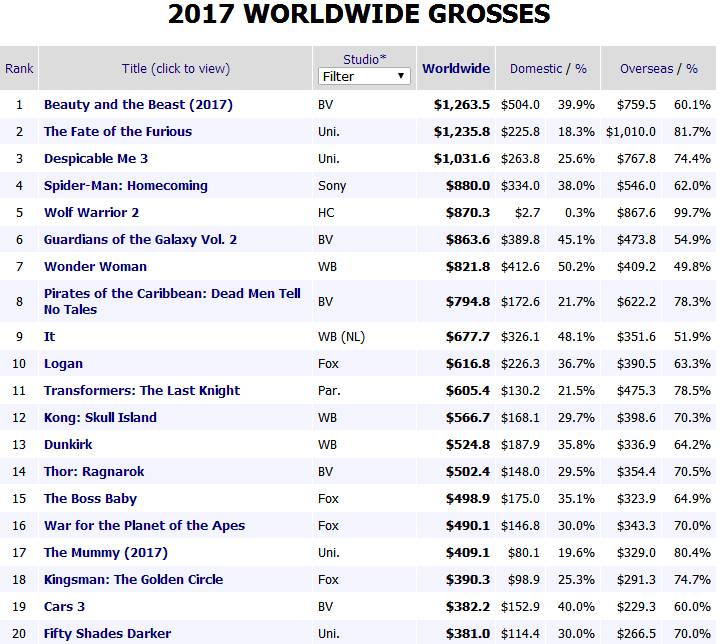This screenshot has width=720, height=644.
Task: Click the movie titled It
Action: (50, 337)
